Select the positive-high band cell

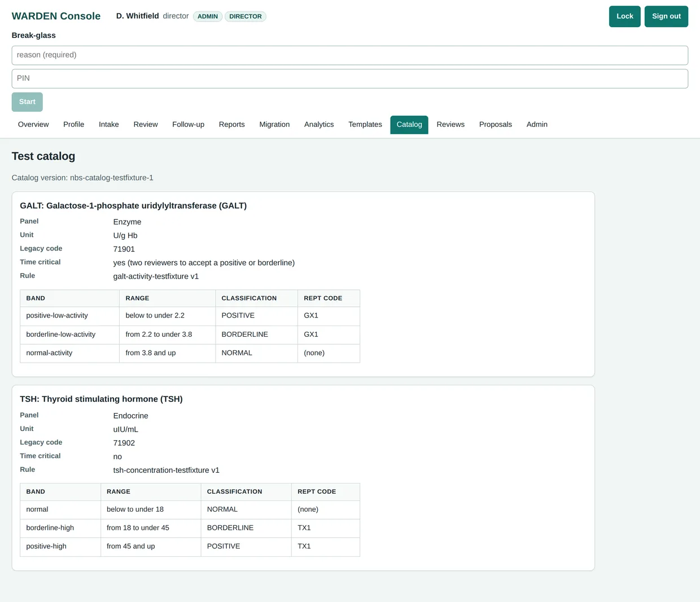pos(60,547)
